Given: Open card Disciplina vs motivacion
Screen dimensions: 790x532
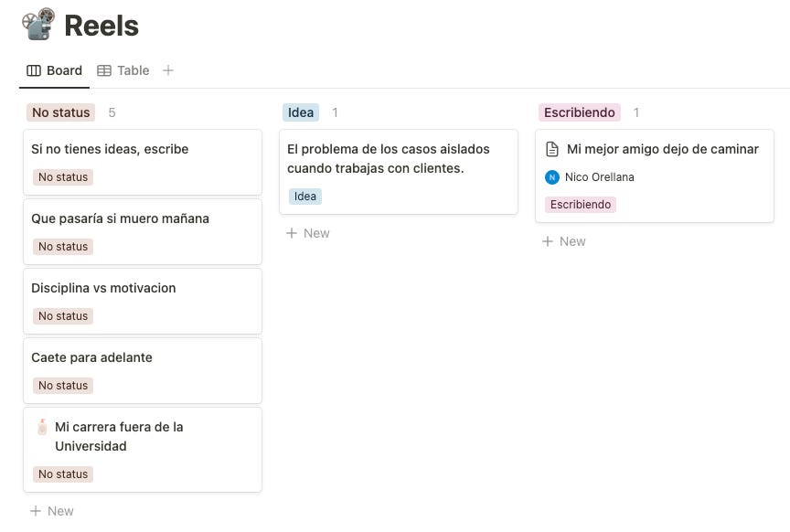Looking at the screenshot, I should pos(143,302).
